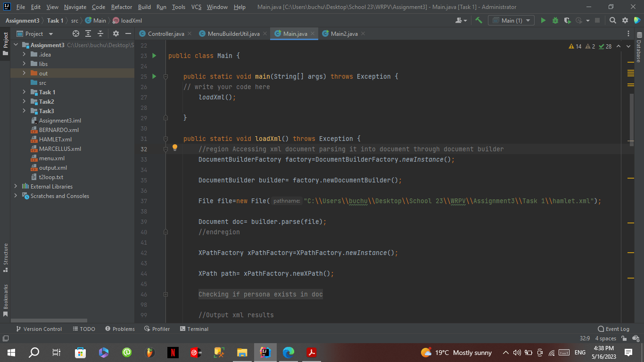Image resolution: width=644 pixels, height=362 pixels.
Task: Click the run gutter icon beside main method
Action: (x=154, y=76)
